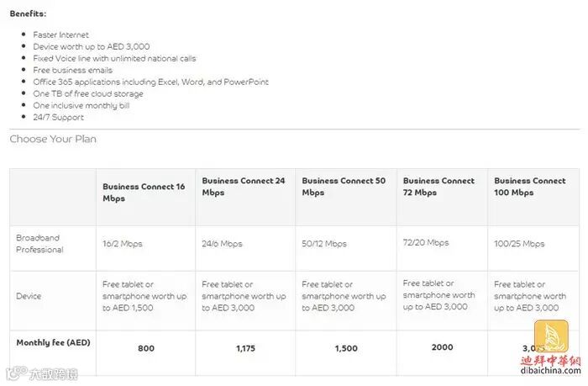Click the Choose Your Plan heading
The image size is (588, 386).
(53, 139)
